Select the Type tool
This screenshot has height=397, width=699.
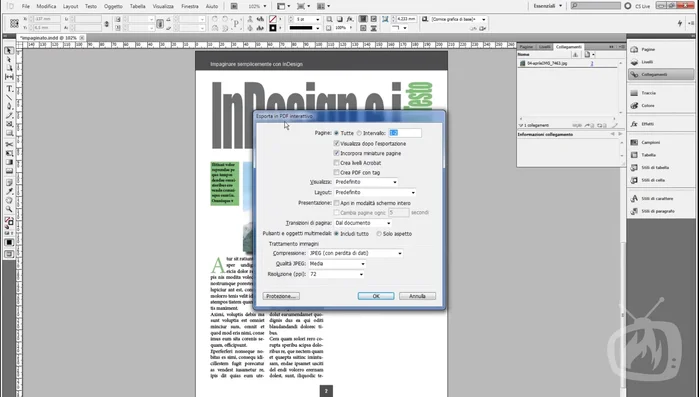[x=9, y=89]
